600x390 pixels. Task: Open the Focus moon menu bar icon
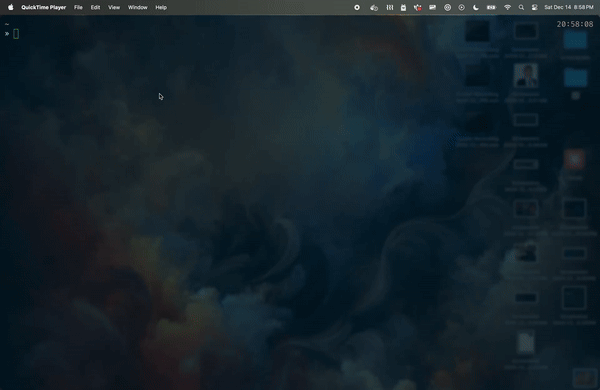click(476, 7)
